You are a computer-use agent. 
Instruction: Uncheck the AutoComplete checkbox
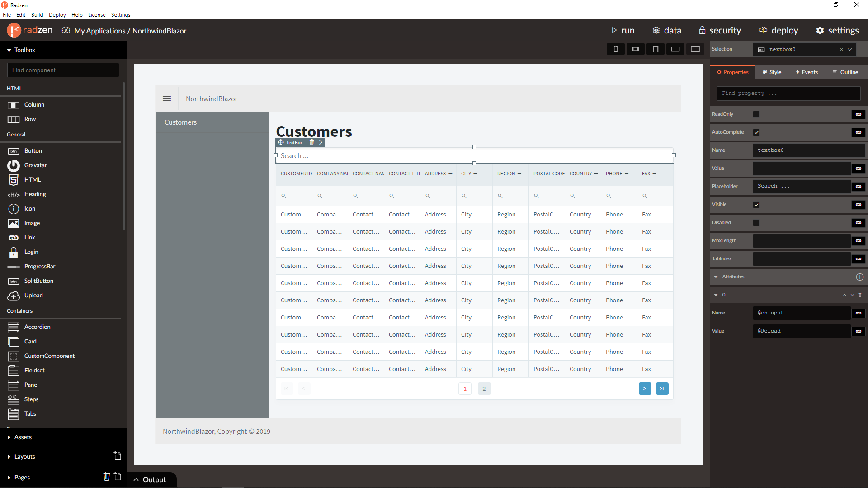[756, 132]
